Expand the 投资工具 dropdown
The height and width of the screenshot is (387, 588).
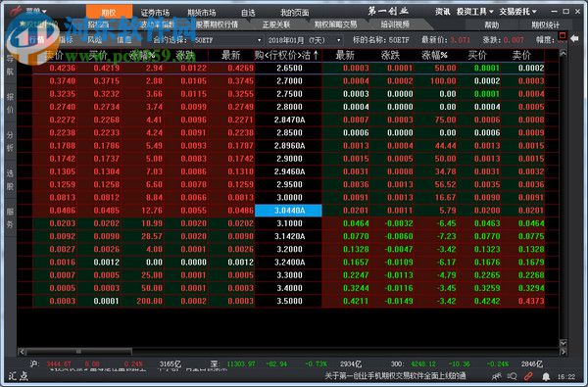tap(474, 12)
